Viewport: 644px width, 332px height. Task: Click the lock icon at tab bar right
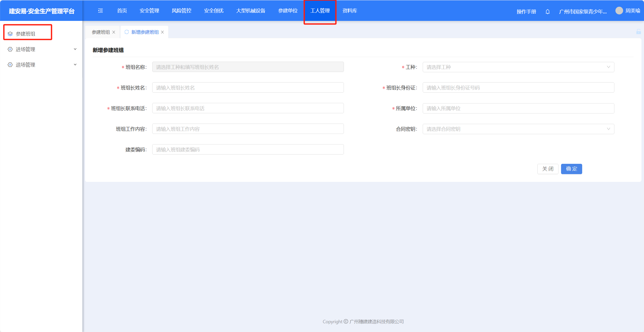(639, 32)
